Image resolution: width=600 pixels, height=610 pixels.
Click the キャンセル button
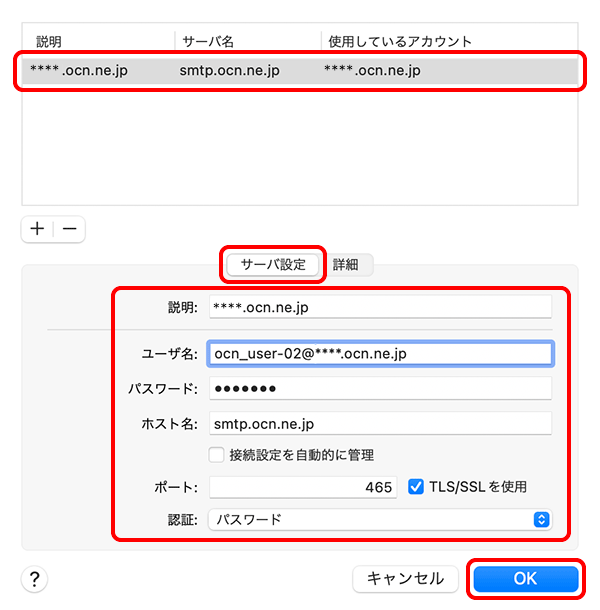click(405, 578)
